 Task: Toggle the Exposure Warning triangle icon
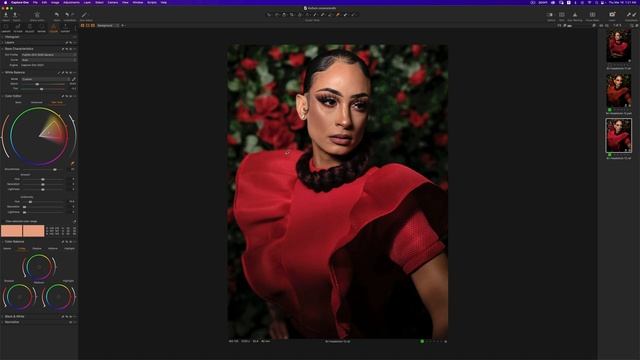tap(575, 15)
